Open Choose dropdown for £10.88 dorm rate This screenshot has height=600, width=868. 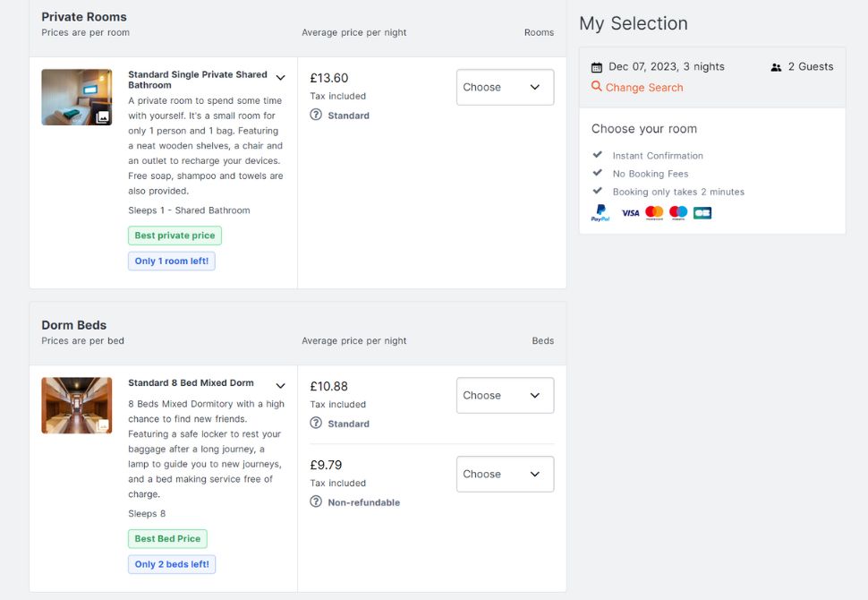pos(505,396)
